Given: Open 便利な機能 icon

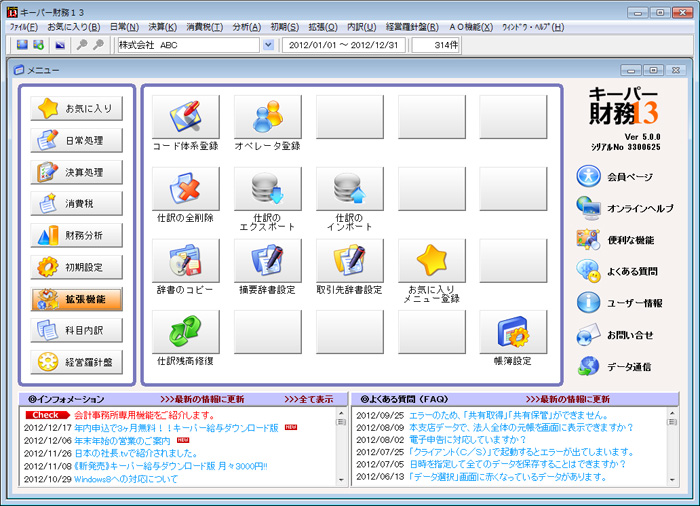Looking at the screenshot, I should coord(588,239).
